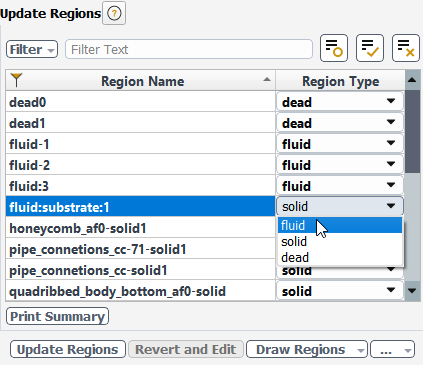Click the deselect all rows X icon

coord(406,48)
